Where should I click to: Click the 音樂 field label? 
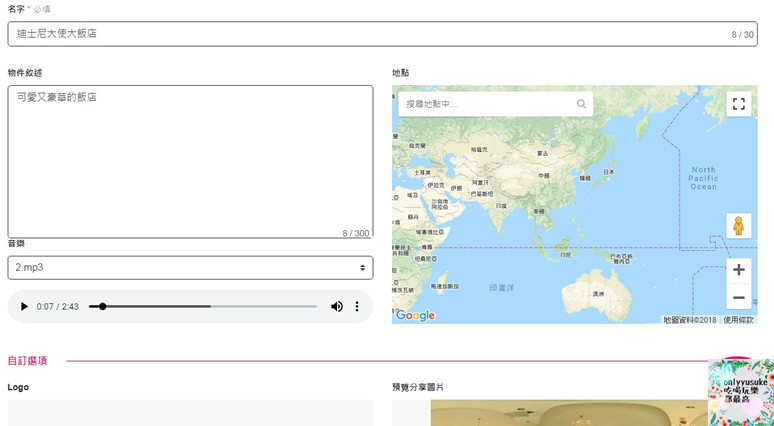point(16,243)
